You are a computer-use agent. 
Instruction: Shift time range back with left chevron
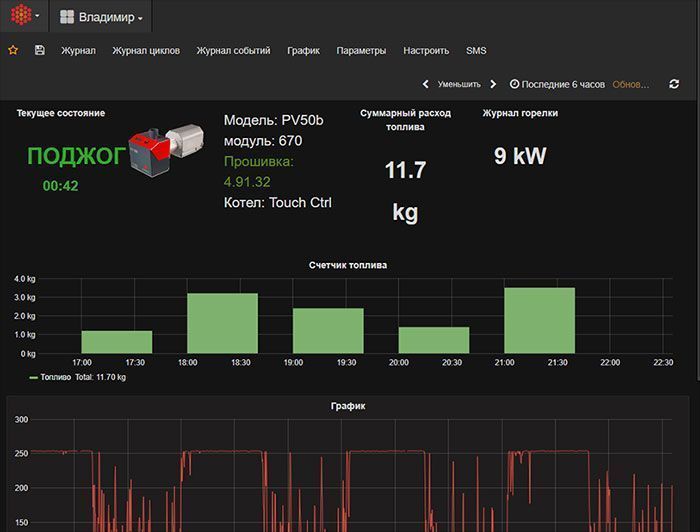pyautogui.click(x=425, y=84)
